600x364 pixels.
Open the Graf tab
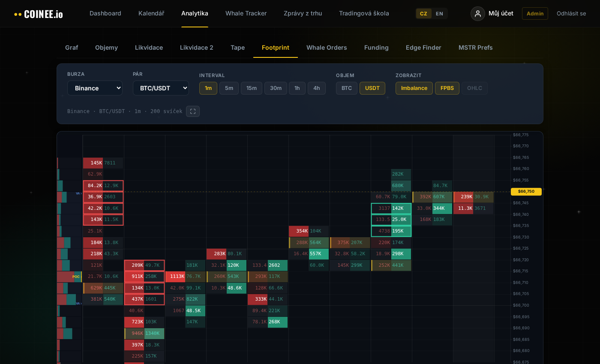point(72,48)
